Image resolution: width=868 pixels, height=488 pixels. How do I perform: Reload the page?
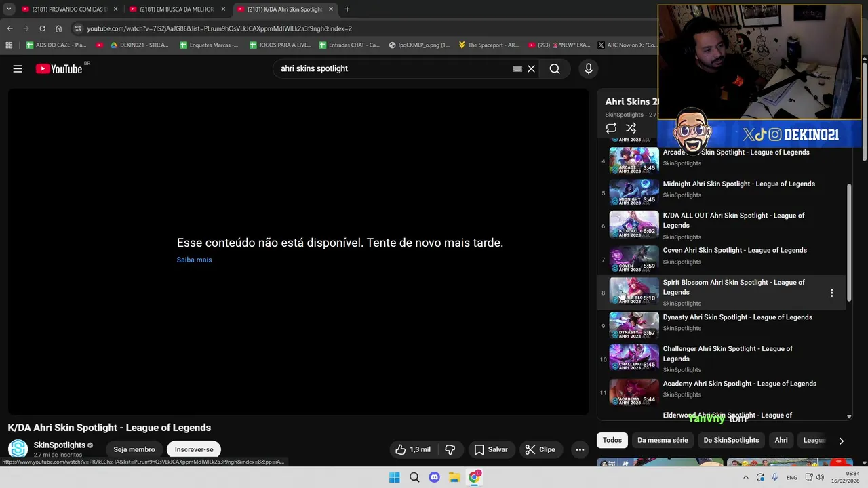coord(42,28)
